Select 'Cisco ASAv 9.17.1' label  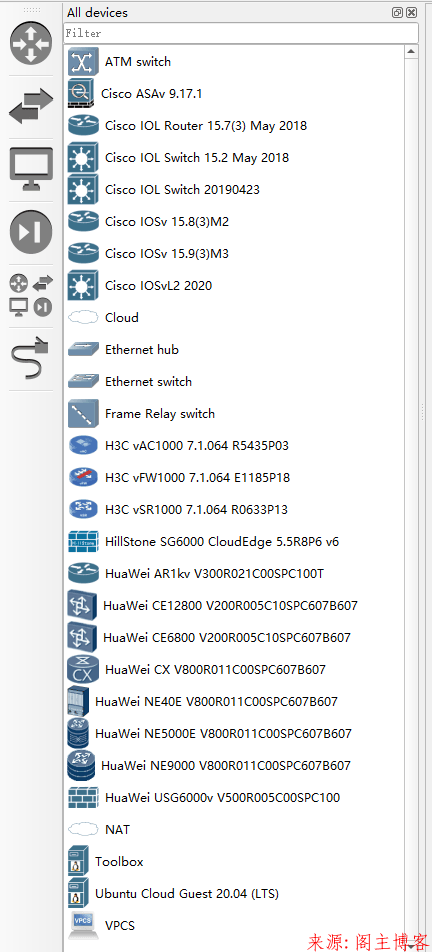[152, 94]
